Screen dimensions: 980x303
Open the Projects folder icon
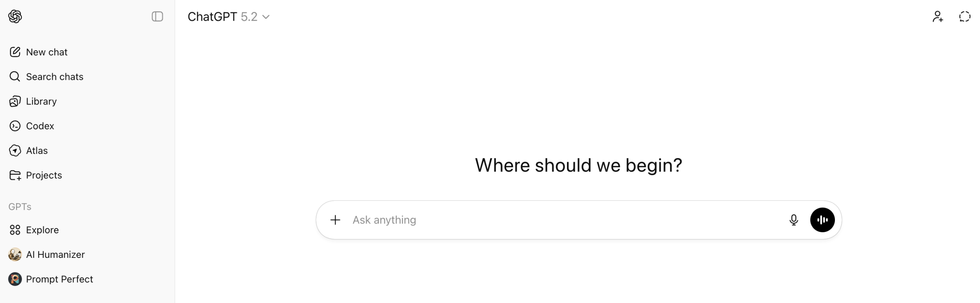click(15, 175)
